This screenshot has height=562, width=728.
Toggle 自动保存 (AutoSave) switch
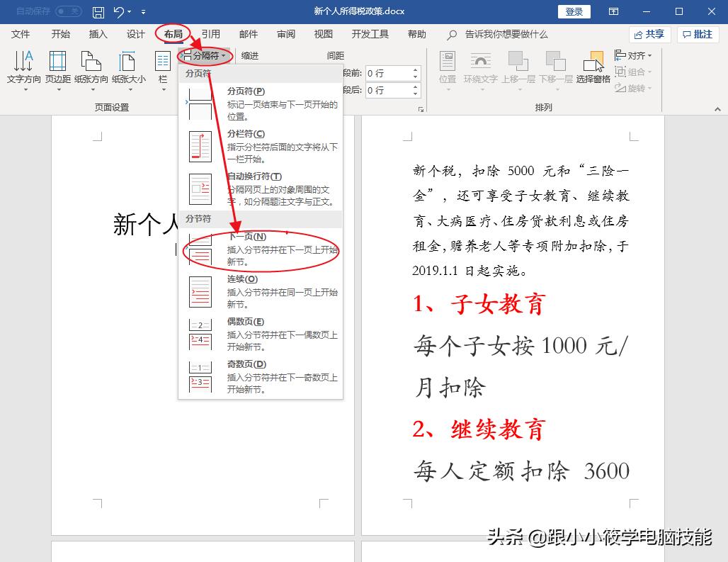pyautogui.click(x=69, y=11)
